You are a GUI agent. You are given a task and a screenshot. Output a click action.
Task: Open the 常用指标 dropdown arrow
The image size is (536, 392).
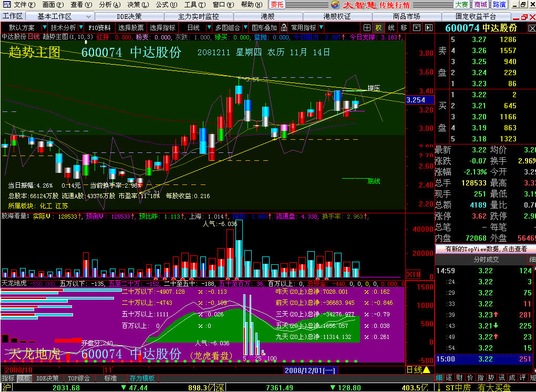(x=321, y=27)
